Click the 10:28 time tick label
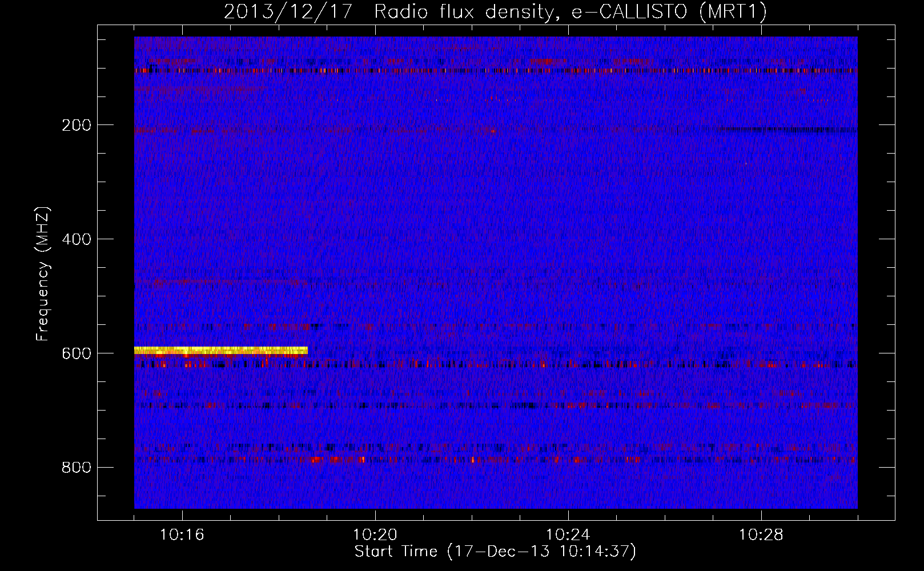 [761, 535]
